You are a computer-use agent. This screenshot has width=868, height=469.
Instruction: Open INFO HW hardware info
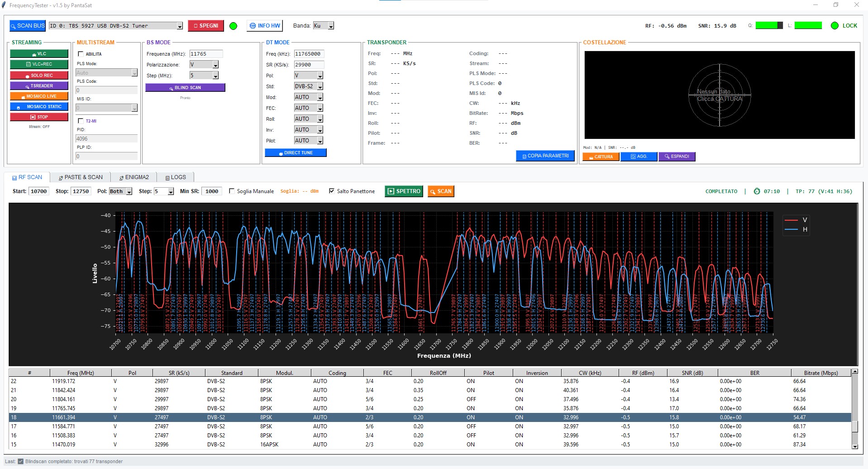265,26
